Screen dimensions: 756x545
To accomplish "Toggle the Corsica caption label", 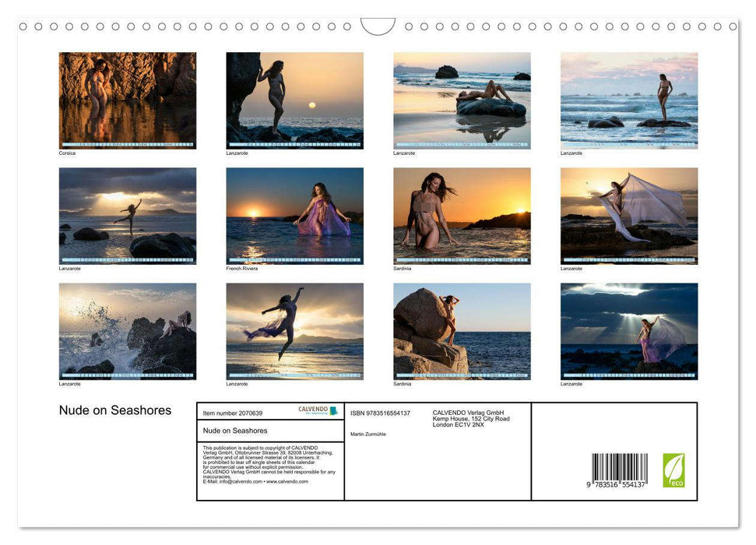I will tap(67, 153).
